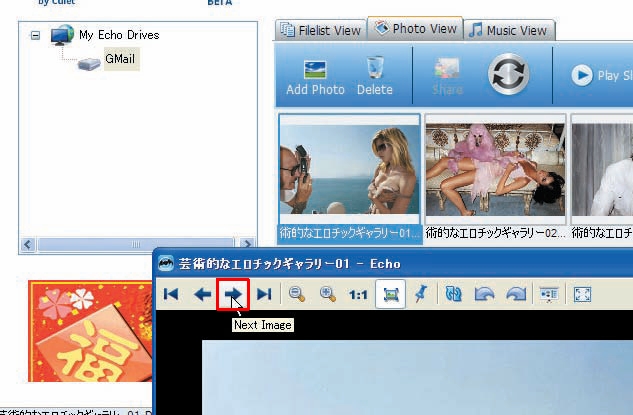This screenshot has height=415, width=633.
Task: Select My Echo Drives in the tree
Action: pos(119,35)
